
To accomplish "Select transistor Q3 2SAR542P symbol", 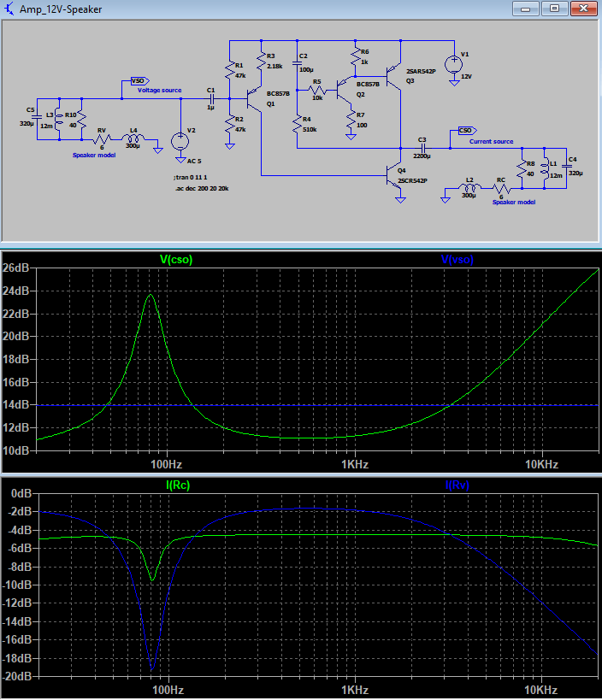I will tap(393, 77).
